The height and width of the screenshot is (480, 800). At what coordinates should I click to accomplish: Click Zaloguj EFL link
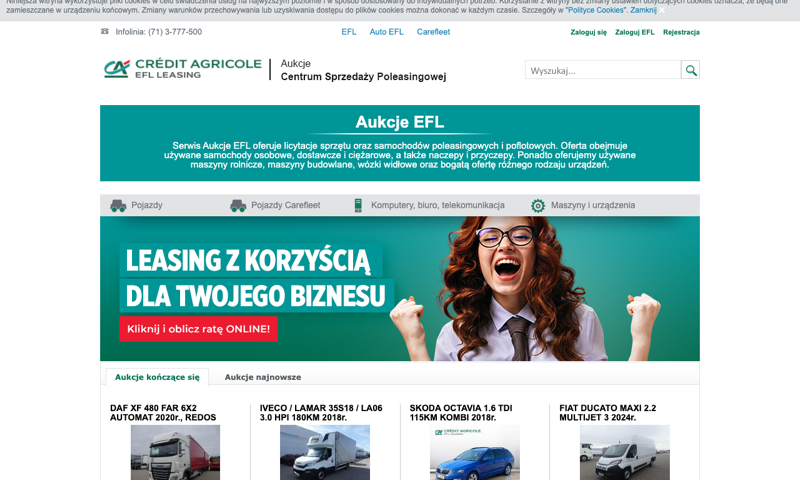tap(635, 32)
